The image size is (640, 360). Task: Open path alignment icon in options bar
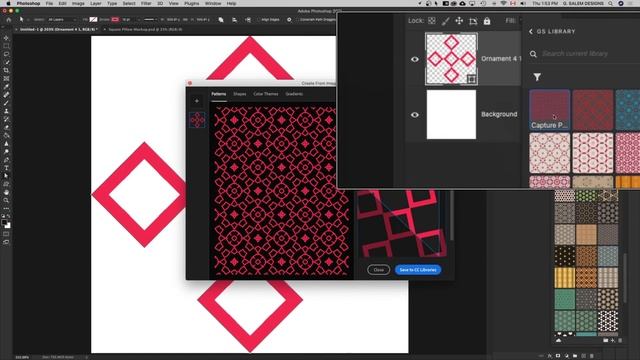pyautogui.click(x=234, y=20)
